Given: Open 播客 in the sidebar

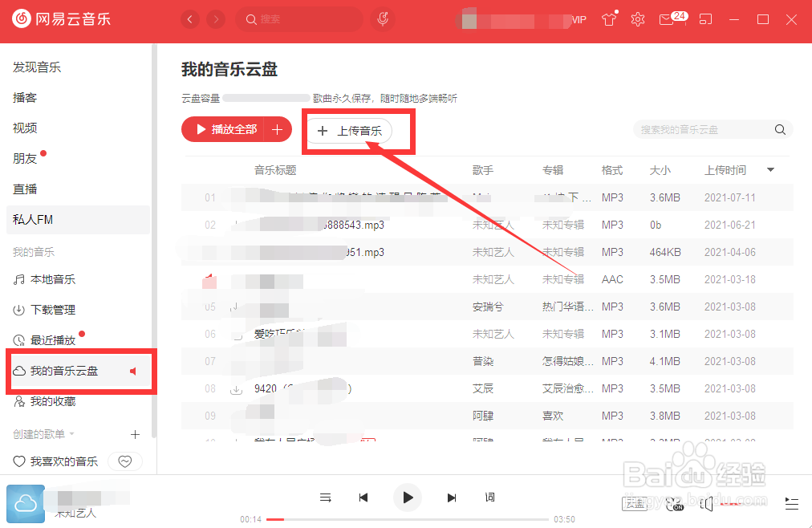Looking at the screenshot, I should (24, 97).
